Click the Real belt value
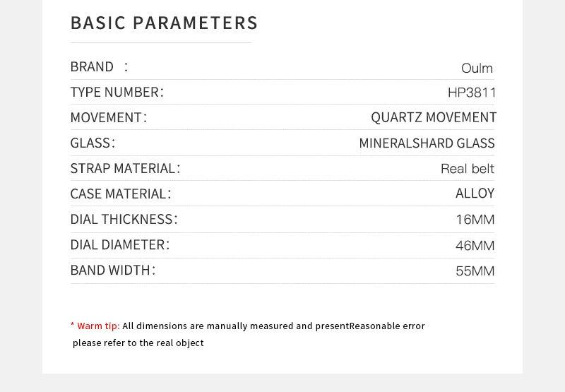Viewport: 565px width, 392px height. (x=468, y=169)
